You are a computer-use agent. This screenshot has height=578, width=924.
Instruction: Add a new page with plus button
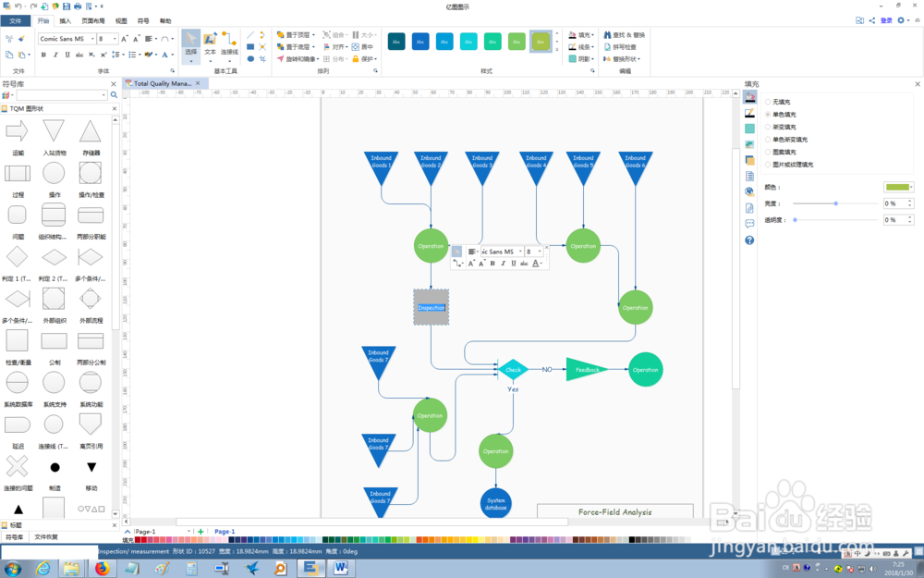tap(201, 532)
